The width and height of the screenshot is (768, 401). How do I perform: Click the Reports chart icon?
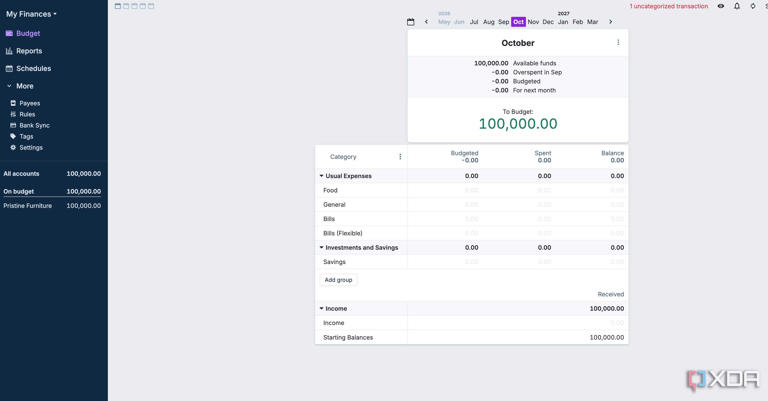coord(9,51)
